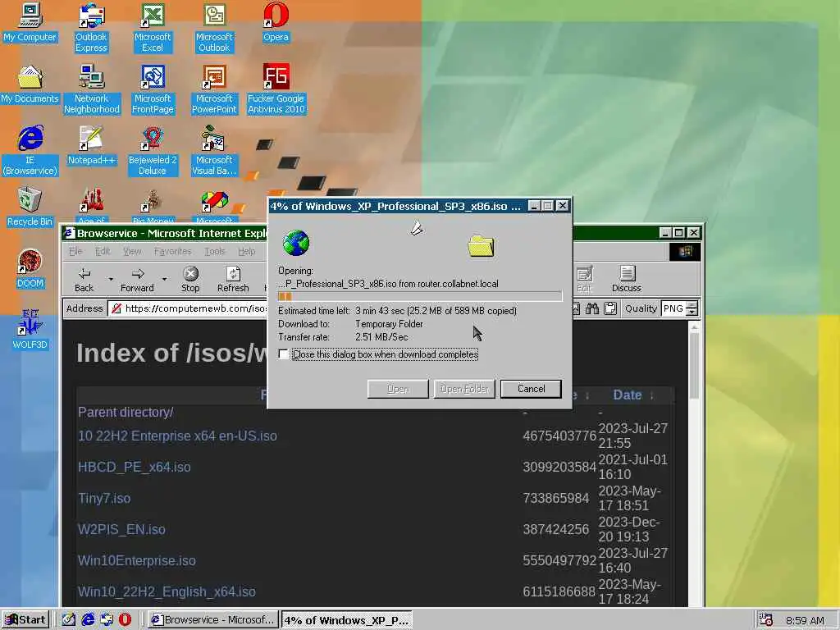
Task: Stop page loading in IE toolbar
Action: (190, 281)
